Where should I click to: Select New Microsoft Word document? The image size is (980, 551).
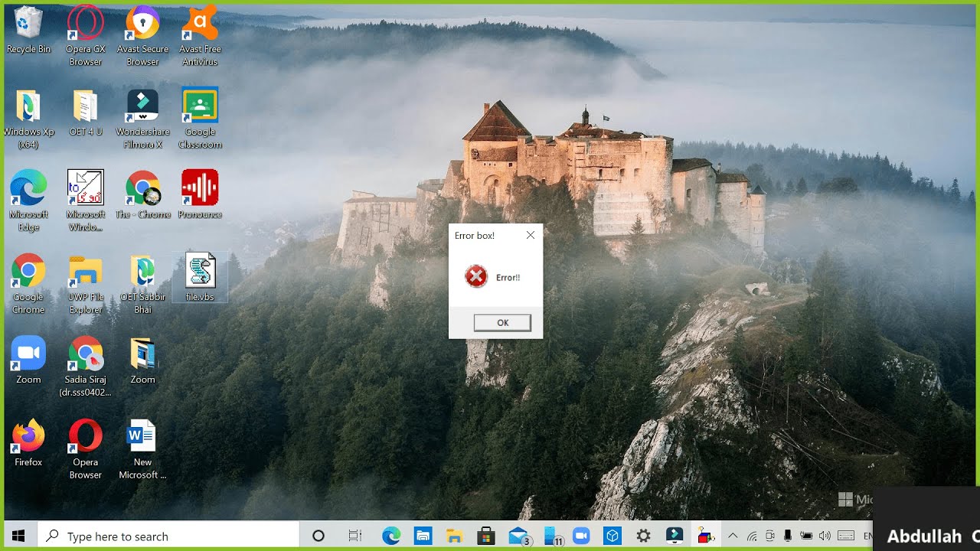coord(142,449)
